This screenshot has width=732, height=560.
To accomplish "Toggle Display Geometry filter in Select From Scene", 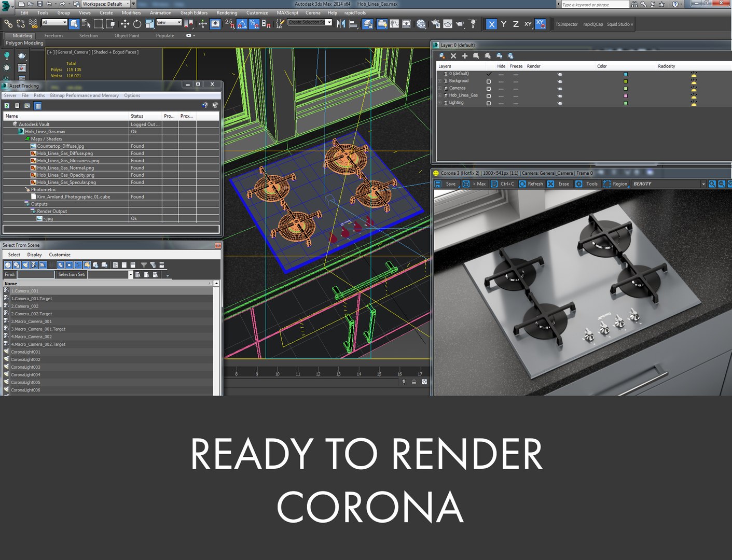I will pyautogui.click(x=8, y=265).
